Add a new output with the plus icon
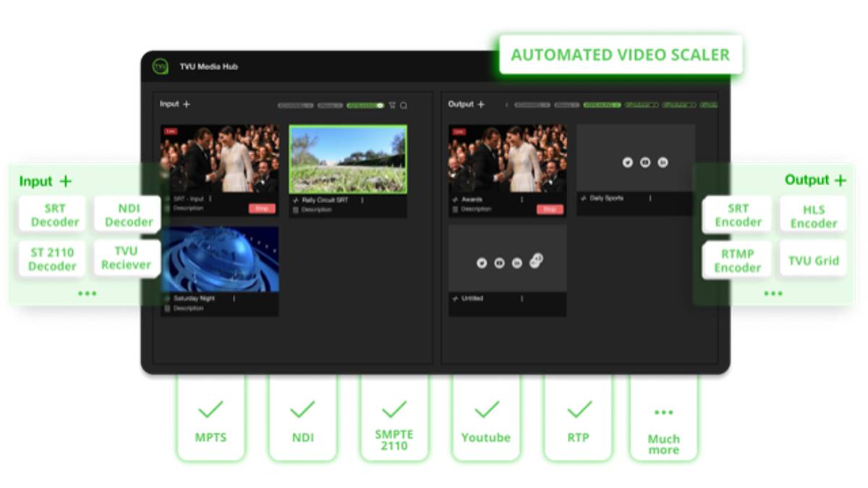 click(x=481, y=105)
